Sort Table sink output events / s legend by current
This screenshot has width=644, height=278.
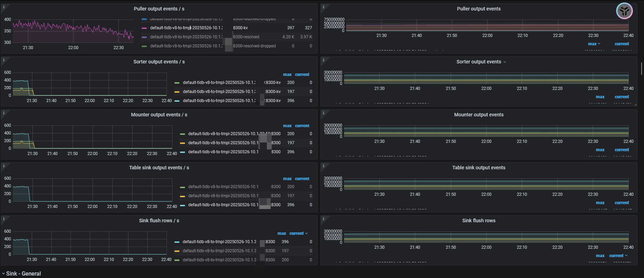point(302,179)
